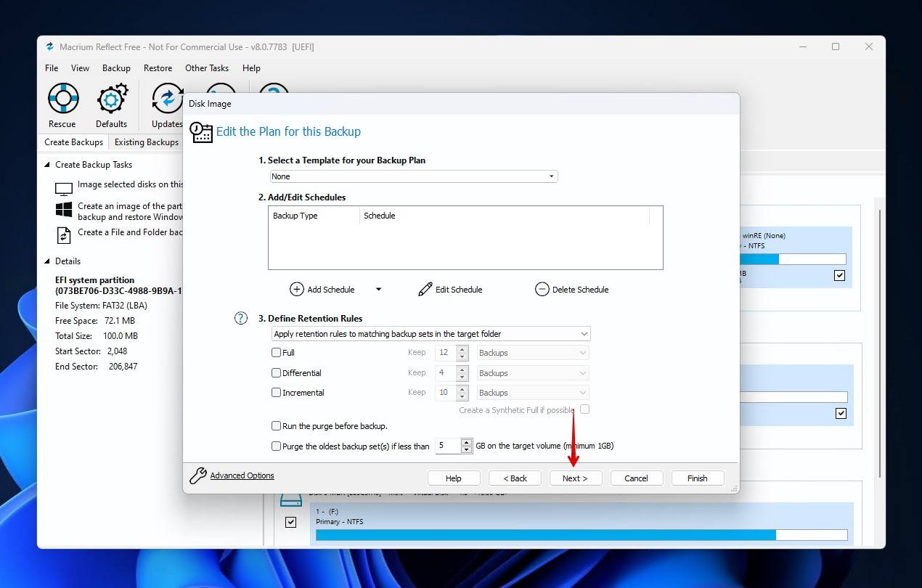Image resolution: width=922 pixels, height=588 pixels.
Task: Click the Add Schedule plus icon
Action: point(297,289)
